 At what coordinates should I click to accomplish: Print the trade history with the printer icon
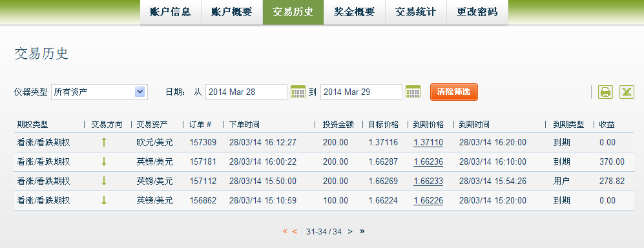point(605,92)
